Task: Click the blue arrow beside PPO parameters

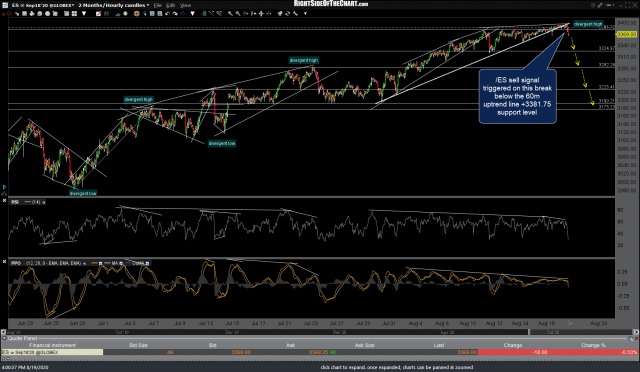Action: (84, 263)
